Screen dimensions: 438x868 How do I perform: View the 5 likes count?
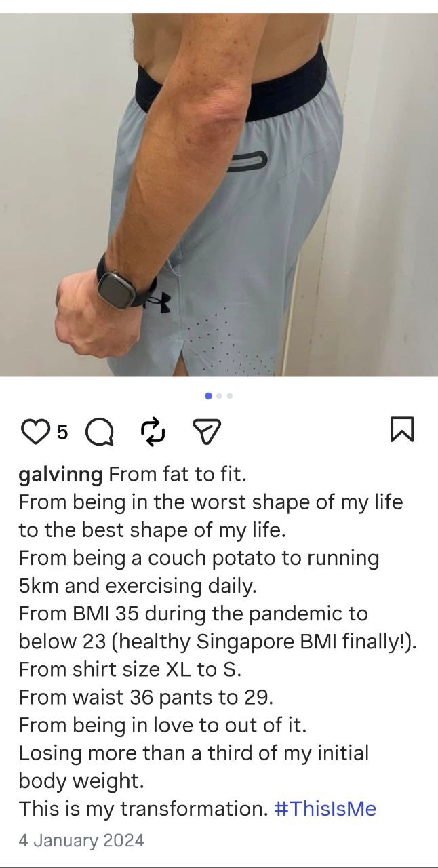click(62, 431)
